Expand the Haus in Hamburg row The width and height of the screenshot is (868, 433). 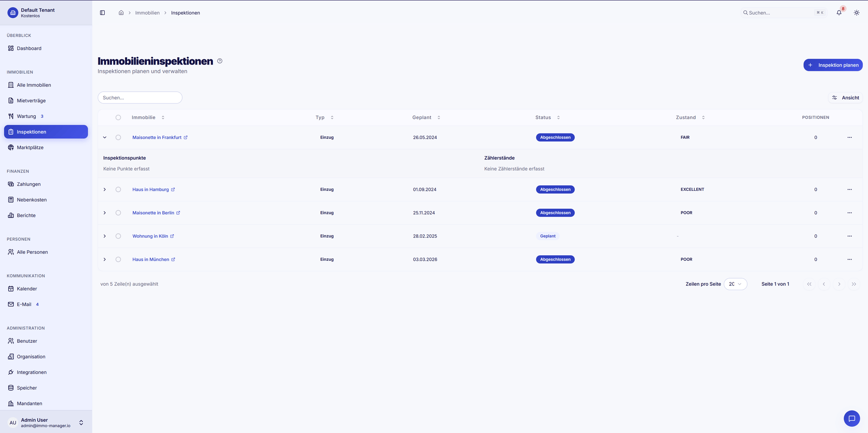pos(105,190)
